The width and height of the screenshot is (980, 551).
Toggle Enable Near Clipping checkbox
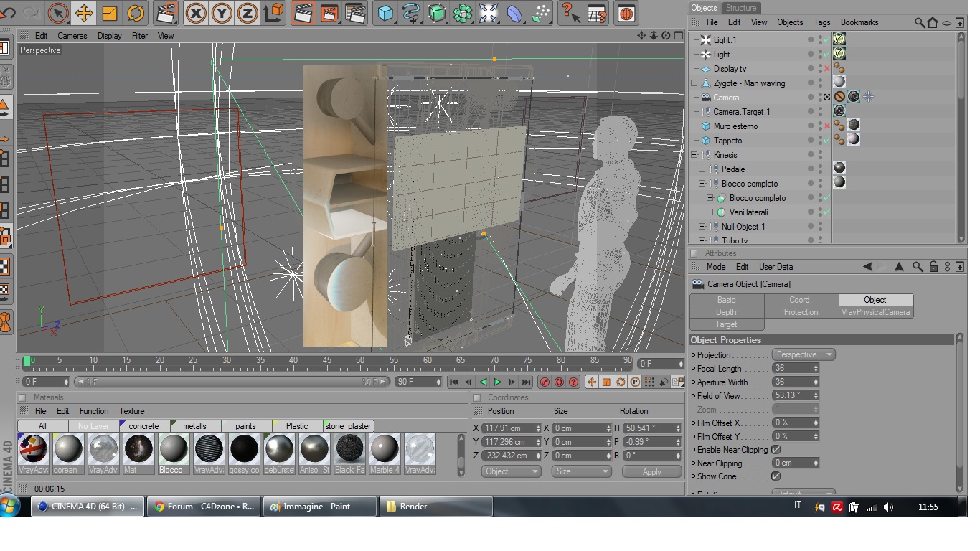tap(776, 450)
